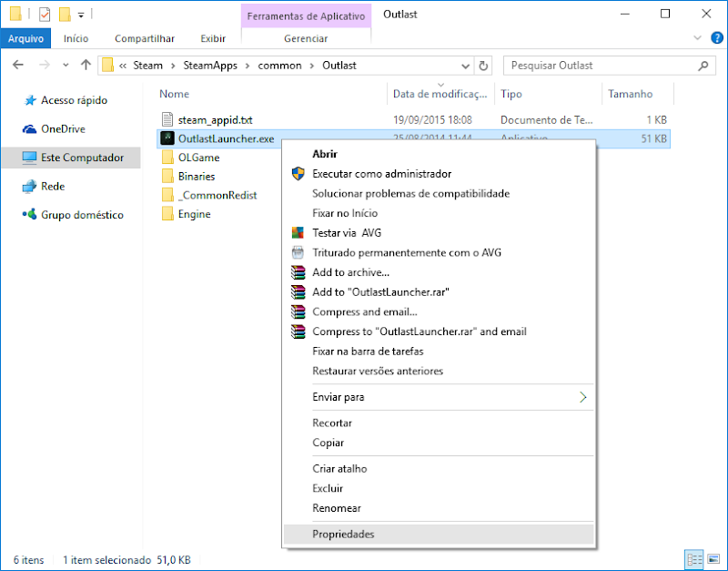Select the OLGame folder

[198, 158]
